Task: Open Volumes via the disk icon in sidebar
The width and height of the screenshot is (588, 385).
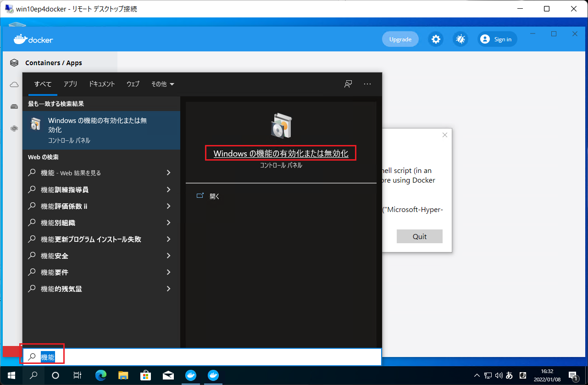Action: pyautogui.click(x=14, y=106)
